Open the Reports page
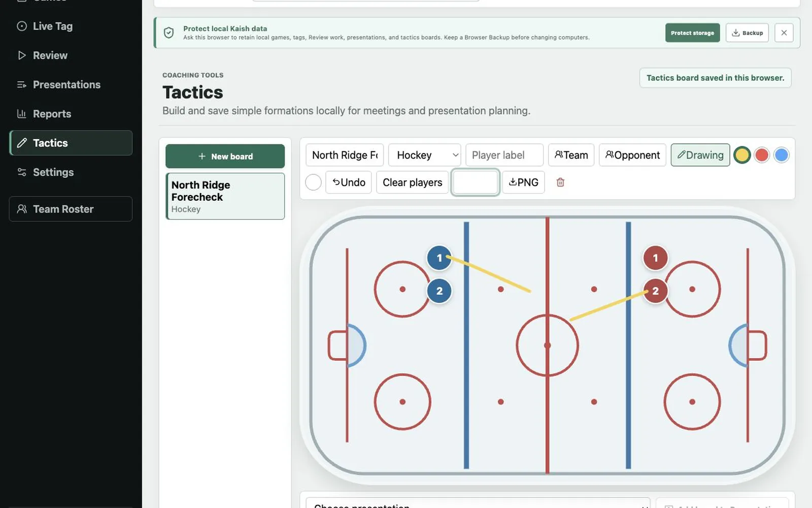 [71, 114]
